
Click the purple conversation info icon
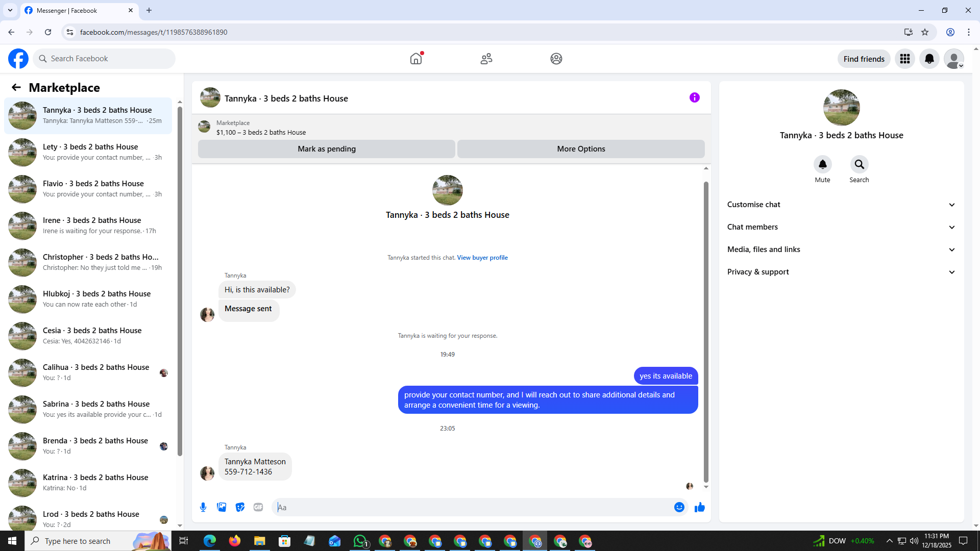[694, 97]
